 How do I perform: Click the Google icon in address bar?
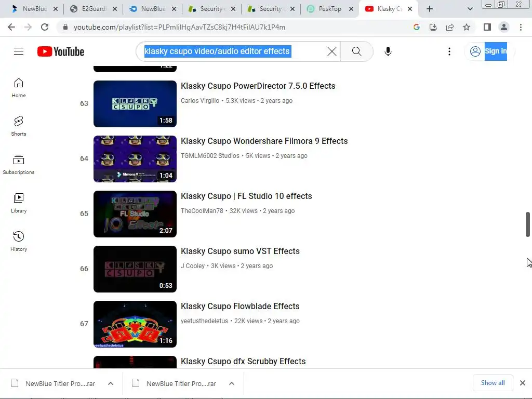point(416,27)
